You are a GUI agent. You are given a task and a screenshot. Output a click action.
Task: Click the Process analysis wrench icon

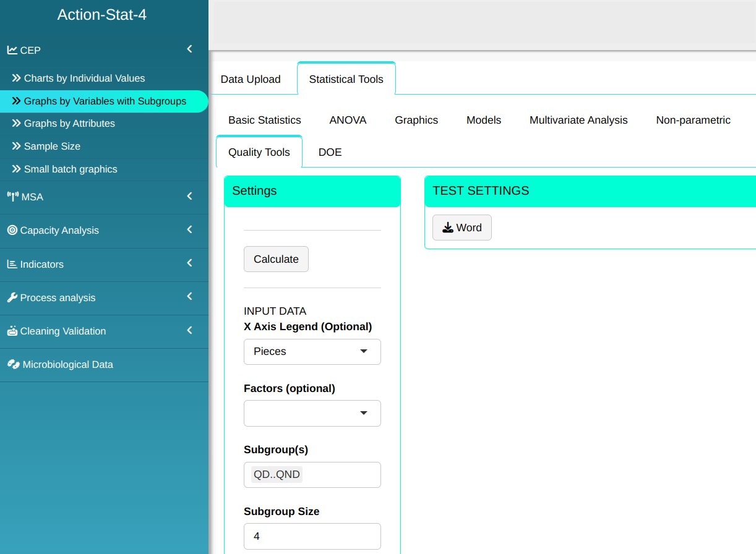pyautogui.click(x=12, y=297)
